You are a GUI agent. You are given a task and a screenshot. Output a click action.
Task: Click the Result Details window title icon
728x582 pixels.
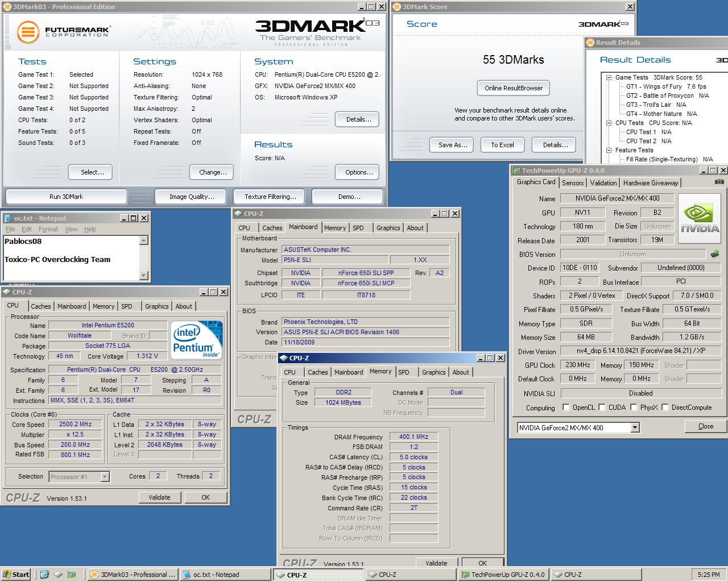(590, 43)
